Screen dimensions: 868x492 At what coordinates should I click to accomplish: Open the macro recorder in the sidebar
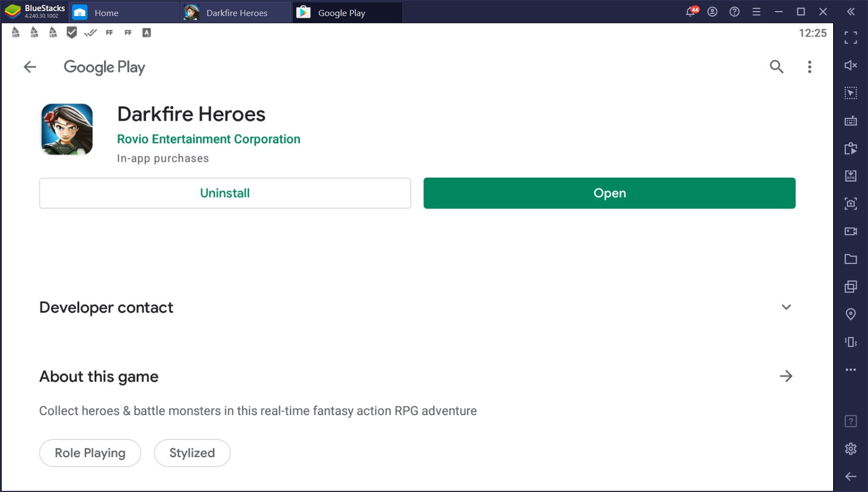[851, 148]
